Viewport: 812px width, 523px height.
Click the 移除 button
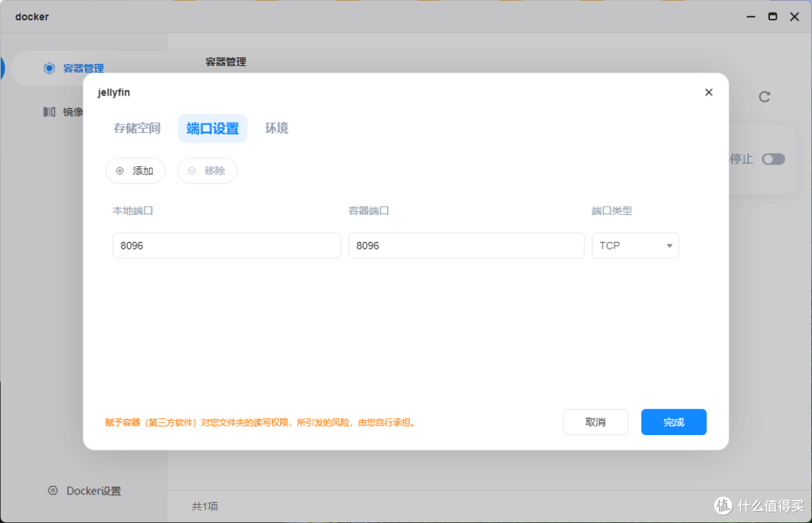(x=208, y=171)
